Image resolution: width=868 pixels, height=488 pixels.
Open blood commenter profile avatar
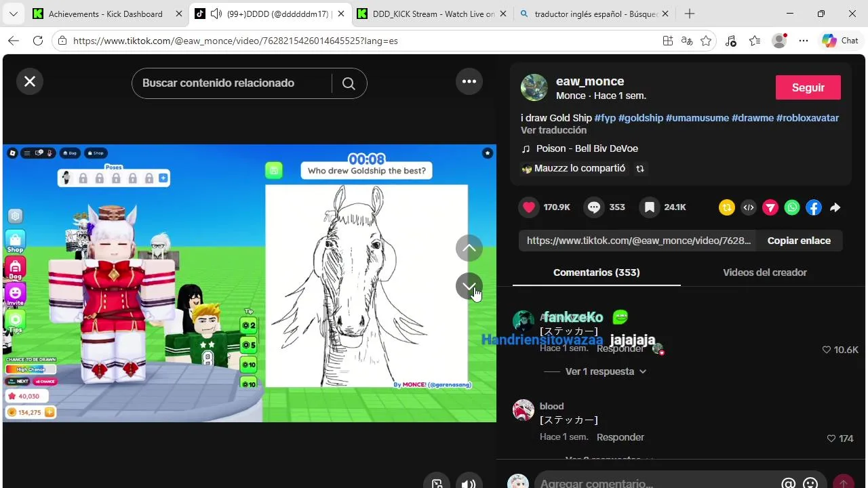coord(524,410)
